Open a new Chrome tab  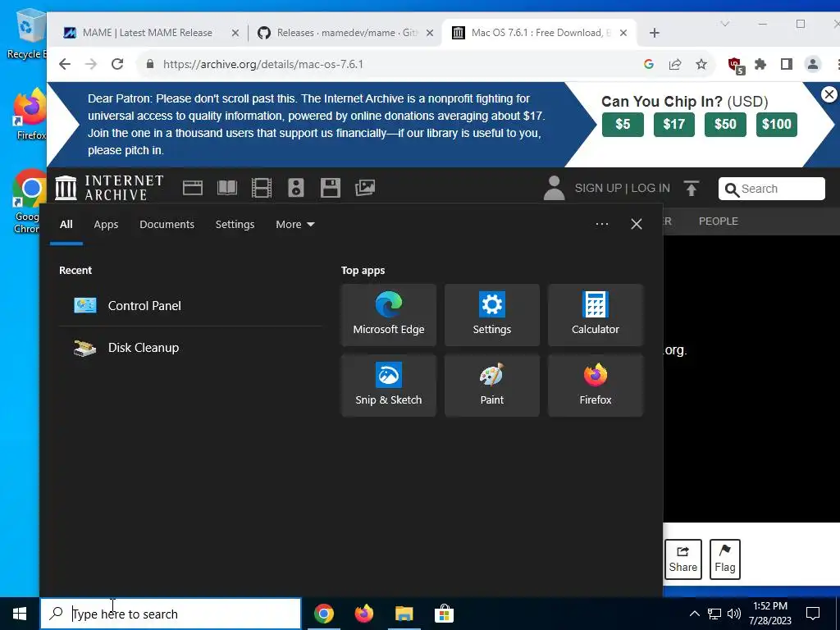654,33
